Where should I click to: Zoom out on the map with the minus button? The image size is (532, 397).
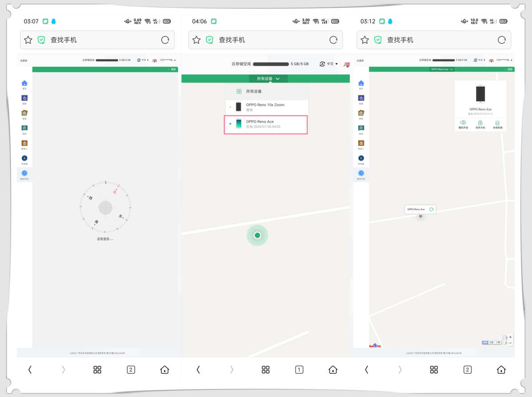(x=510, y=343)
